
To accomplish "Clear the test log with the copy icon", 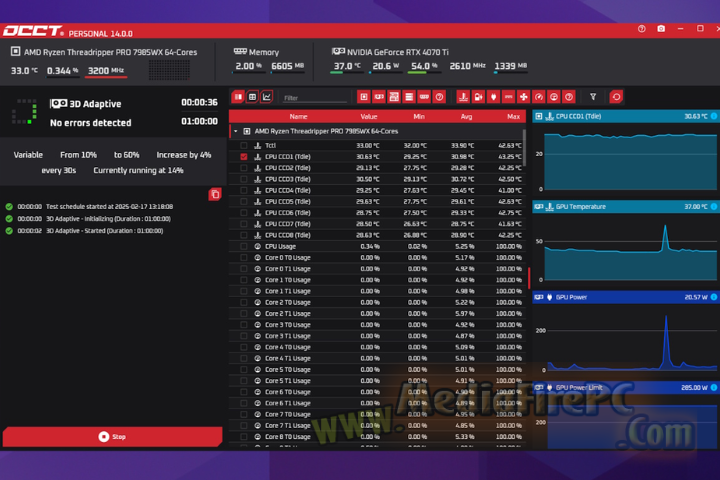I will 214,194.
